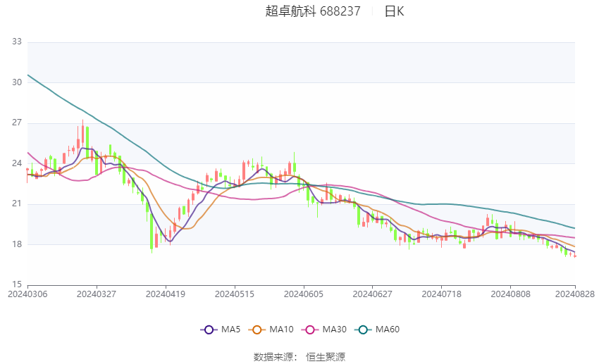Click the y-axis value 24
The width and height of the screenshot is (599, 364).
point(17,163)
